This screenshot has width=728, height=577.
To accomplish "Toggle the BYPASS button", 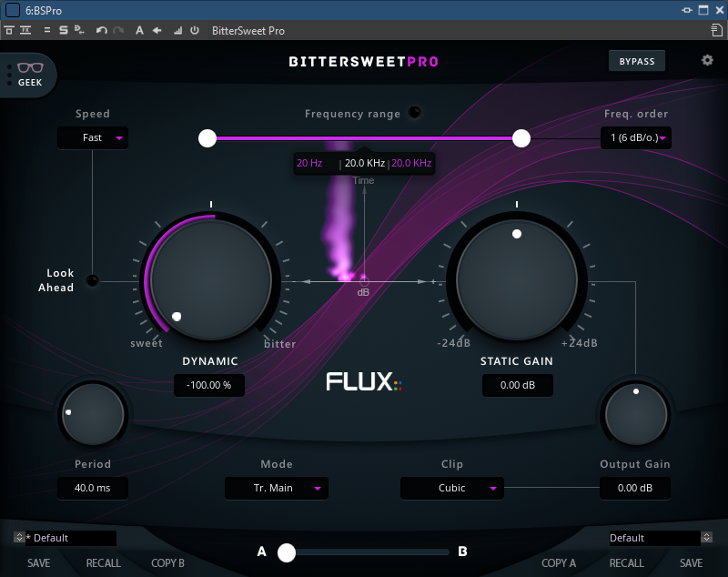I will [x=637, y=61].
